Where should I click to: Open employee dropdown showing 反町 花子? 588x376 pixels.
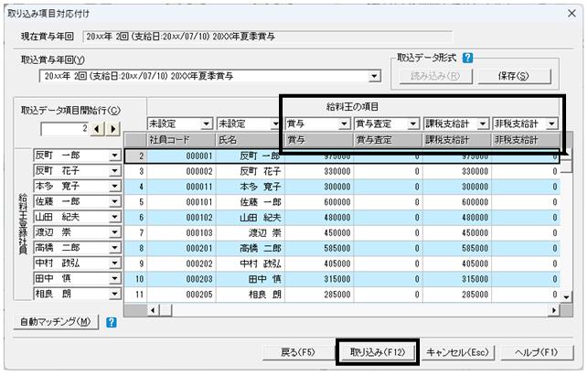click(114, 171)
